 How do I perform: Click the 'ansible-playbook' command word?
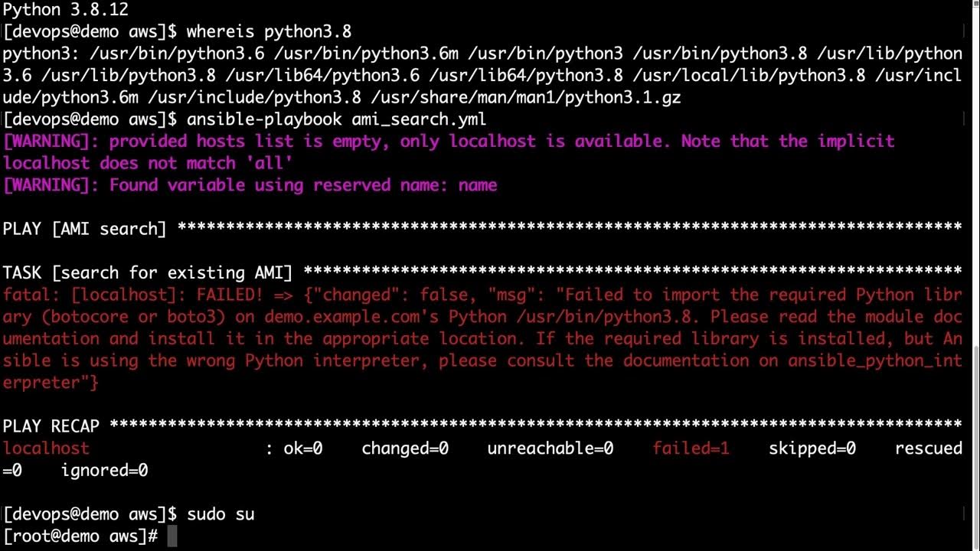264,119
